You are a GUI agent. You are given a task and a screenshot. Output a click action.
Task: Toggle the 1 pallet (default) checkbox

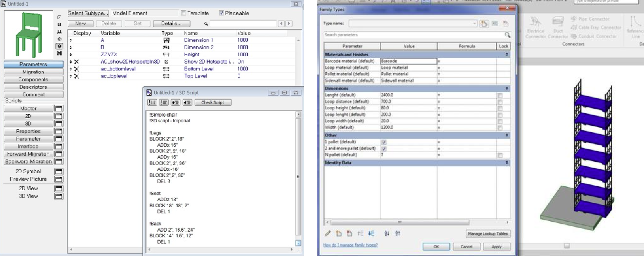384,142
